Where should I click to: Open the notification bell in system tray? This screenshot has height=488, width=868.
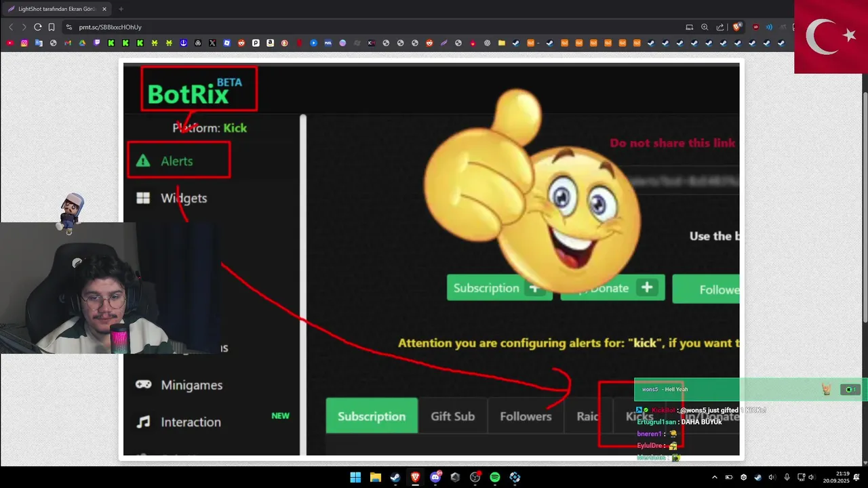coord(856,477)
